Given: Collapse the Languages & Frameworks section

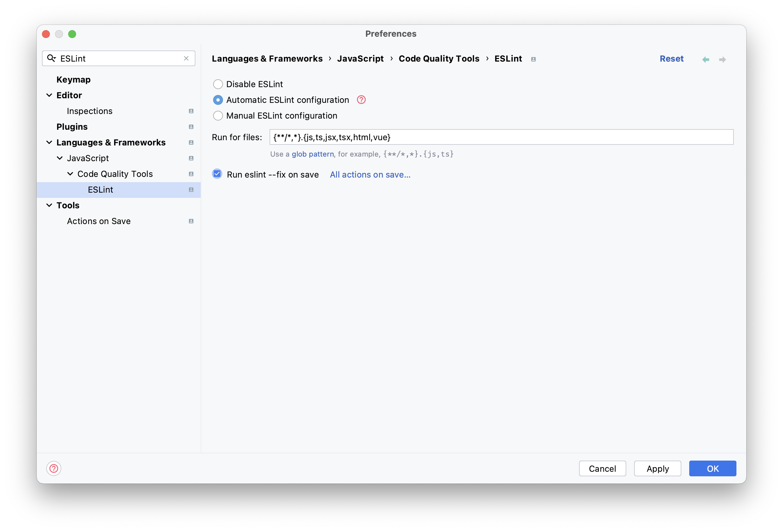Looking at the screenshot, I should (49, 142).
